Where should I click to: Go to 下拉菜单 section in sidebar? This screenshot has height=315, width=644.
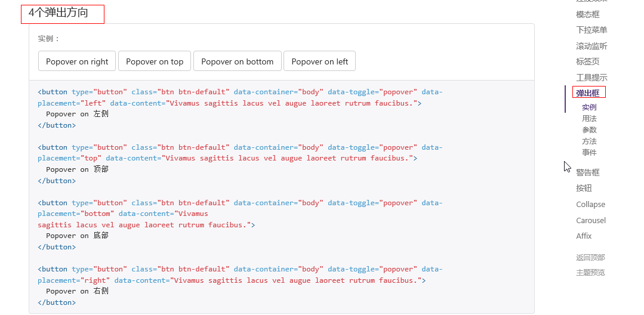pyautogui.click(x=591, y=30)
